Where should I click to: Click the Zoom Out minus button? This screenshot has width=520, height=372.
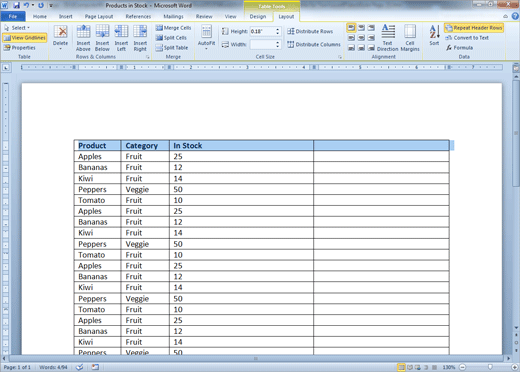coord(463,367)
